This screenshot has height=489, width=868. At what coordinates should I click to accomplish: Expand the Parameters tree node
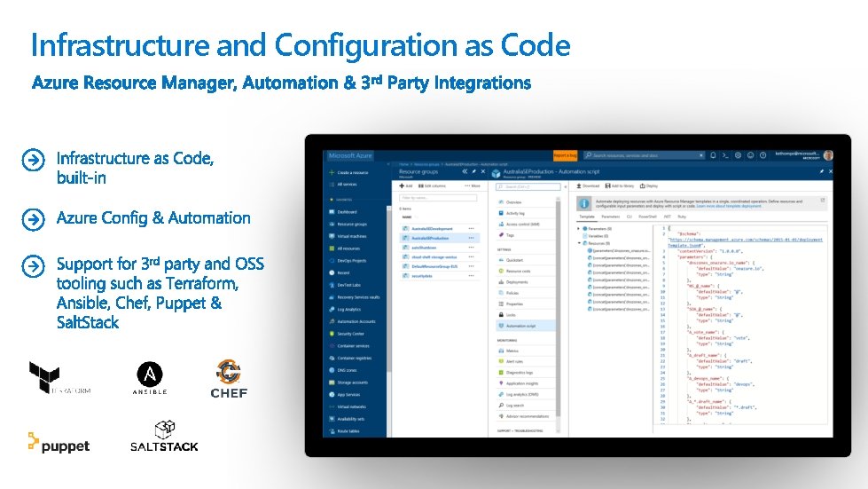coord(578,228)
